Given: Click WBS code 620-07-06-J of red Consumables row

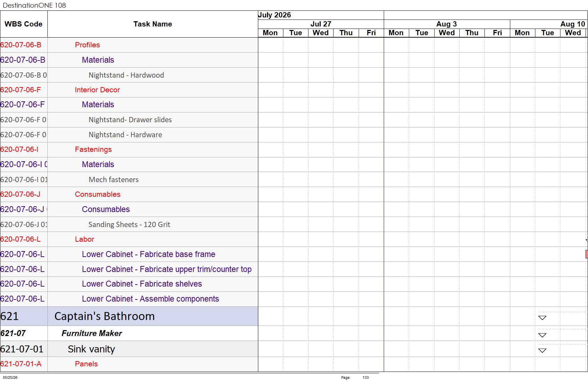Looking at the screenshot, I should (x=20, y=194).
